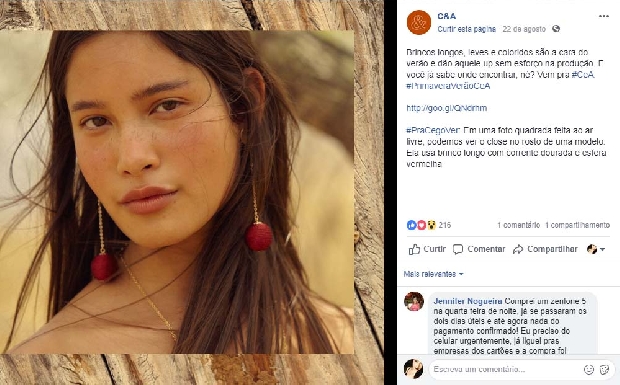
Task: Click the Curtir thumbs-up button
Action: (x=427, y=249)
